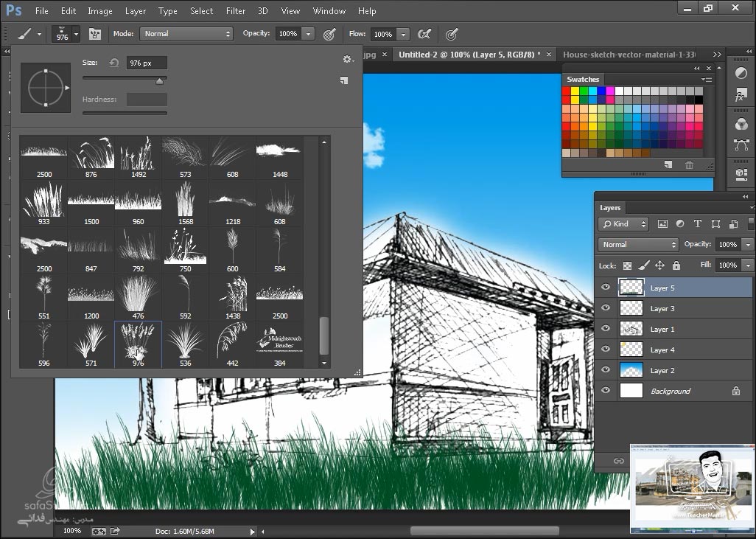Lock layer position move icon
This screenshot has height=539, width=756.
659,265
